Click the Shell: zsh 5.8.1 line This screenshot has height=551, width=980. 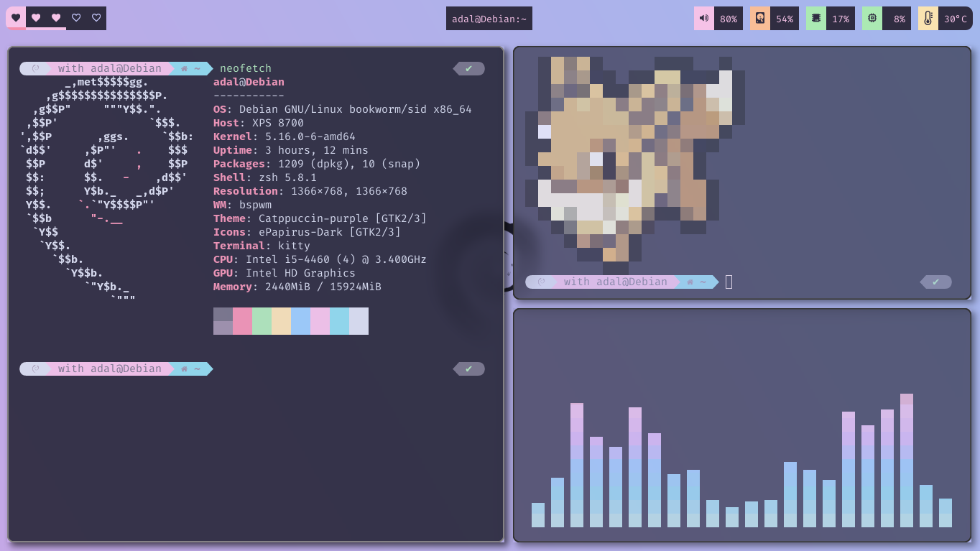pos(265,177)
